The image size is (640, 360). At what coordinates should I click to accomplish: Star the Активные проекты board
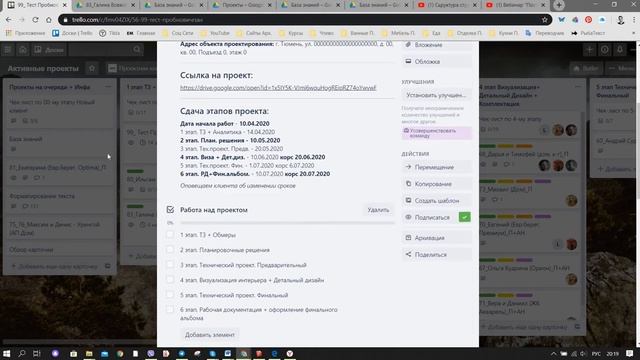click(x=92, y=68)
